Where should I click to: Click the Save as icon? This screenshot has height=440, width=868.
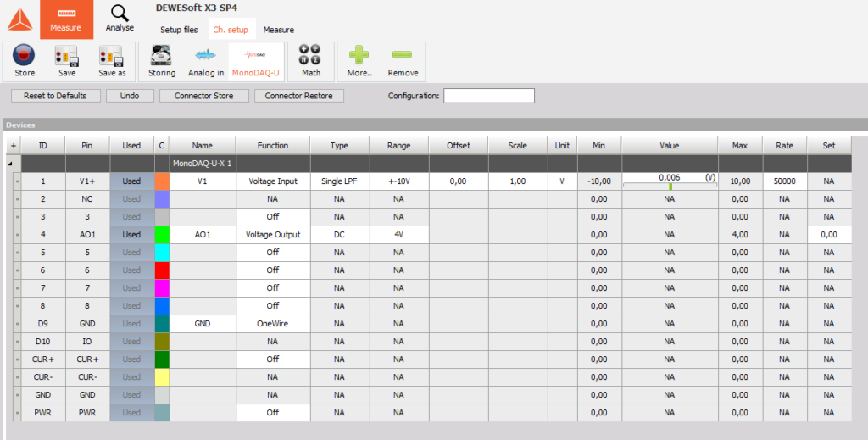tap(112, 56)
